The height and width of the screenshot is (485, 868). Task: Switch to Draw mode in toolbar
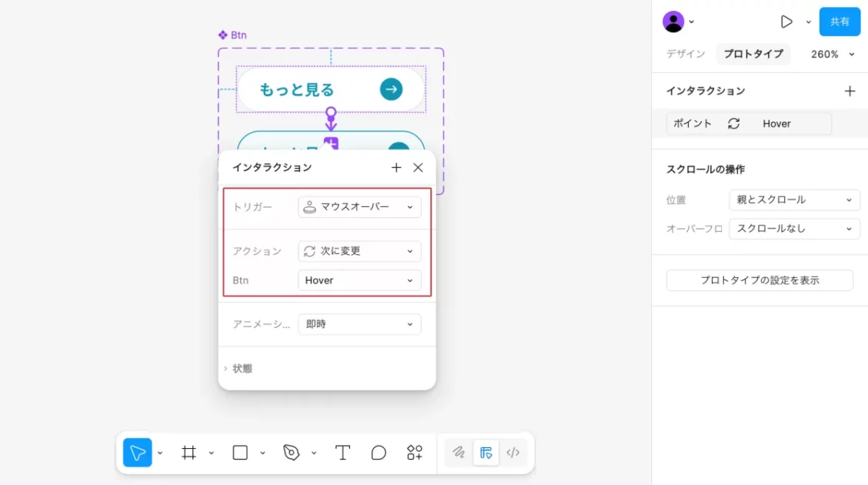(x=459, y=453)
